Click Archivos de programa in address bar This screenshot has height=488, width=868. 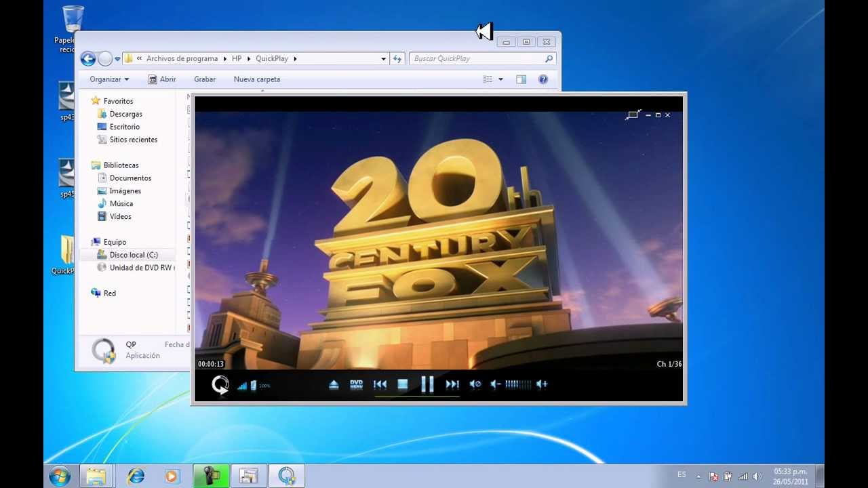coord(182,59)
